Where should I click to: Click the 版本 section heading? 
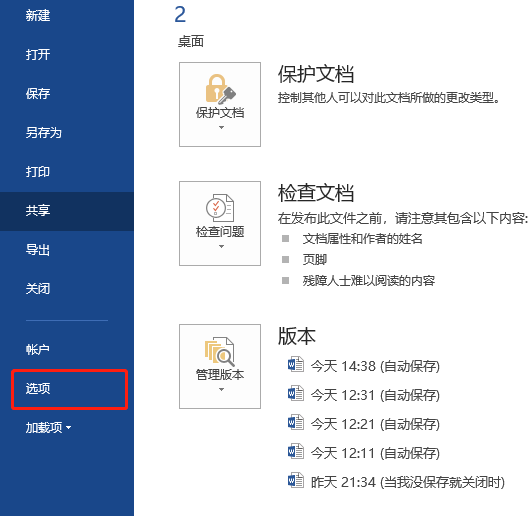[297, 336]
